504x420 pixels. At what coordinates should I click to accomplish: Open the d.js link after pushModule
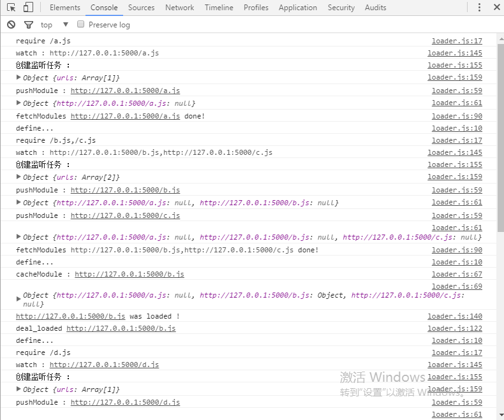[125, 402]
